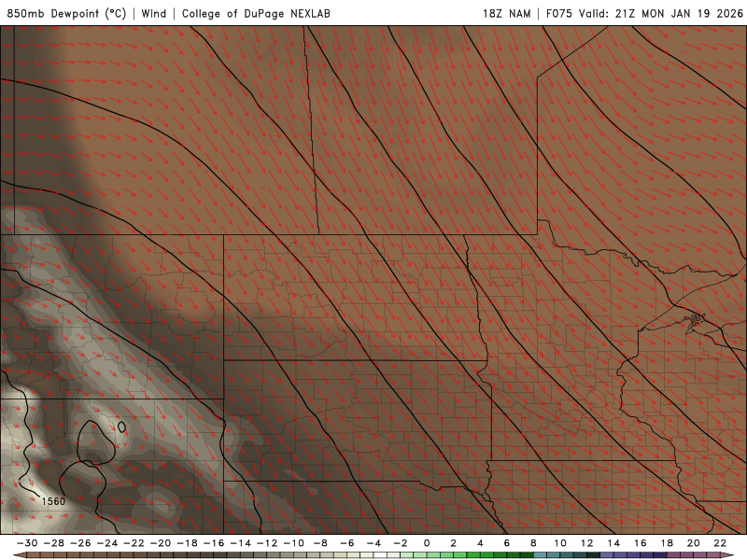Click the -14 value on the color scale
Viewport: 747px width, 560px height.
(x=240, y=543)
